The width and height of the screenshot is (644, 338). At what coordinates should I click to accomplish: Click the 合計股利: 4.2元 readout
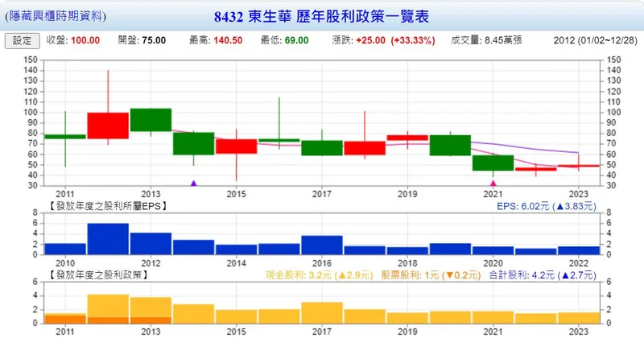tap(543, 275)
